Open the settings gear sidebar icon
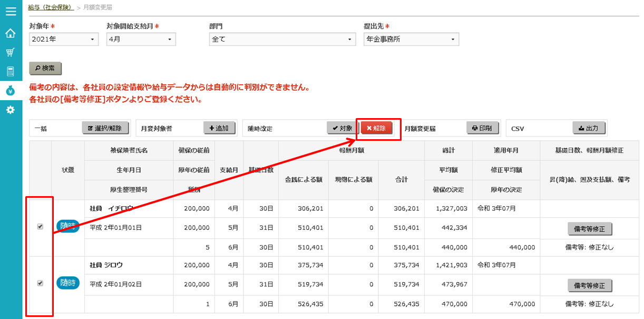Screen dimensions: 644x319 point(11,110)
